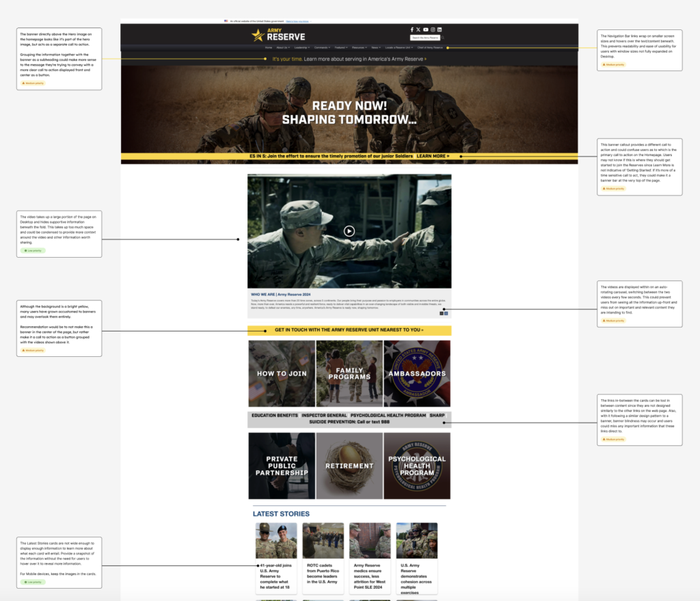Click the INSPECTOR GENERAL link
700x601 pixels.
click(x=324, y=415)
